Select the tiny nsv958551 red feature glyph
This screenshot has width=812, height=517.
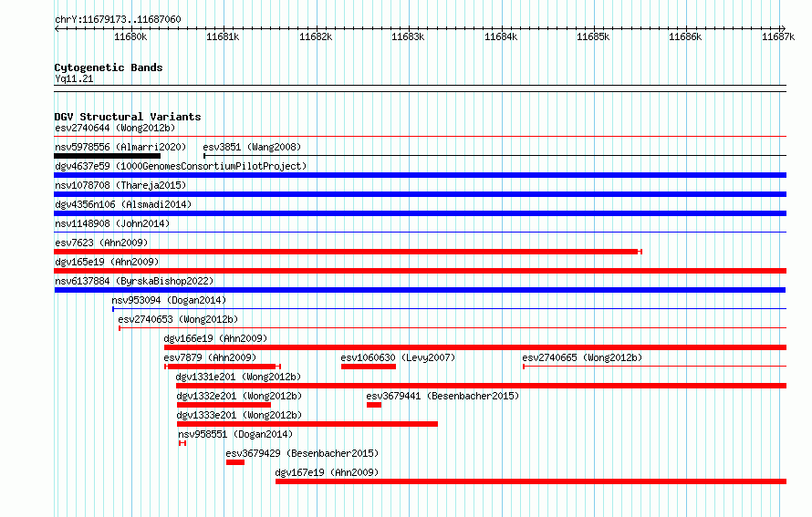[x=182, y=443]
